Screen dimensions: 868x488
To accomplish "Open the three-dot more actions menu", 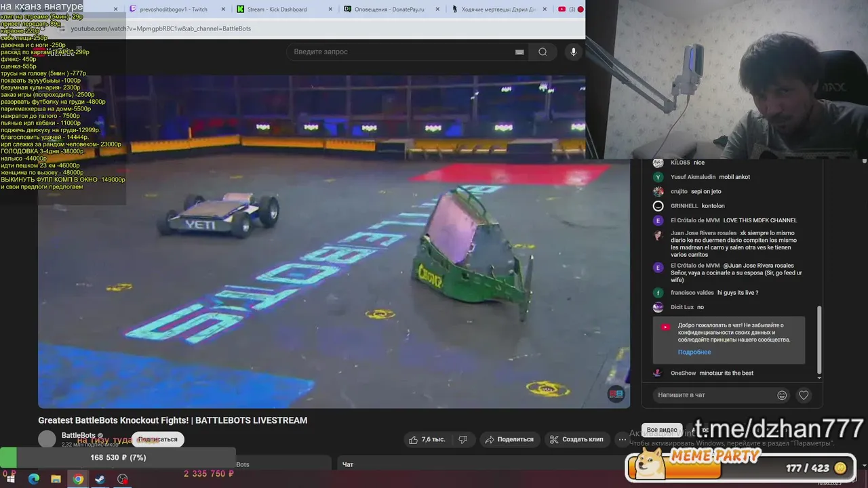I will pos(622,440).
